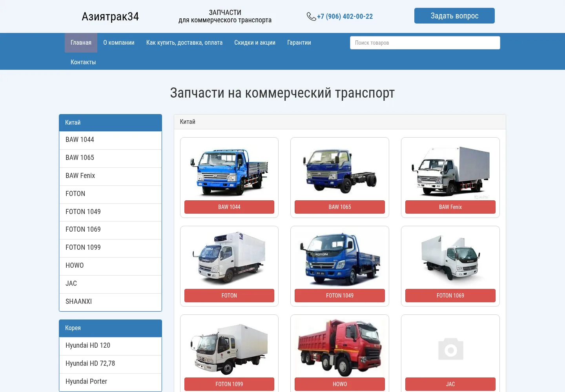Click the FOTON 1049 blue truck image
The width and height of the screenshot is (565, 392).
pos(340,259)
